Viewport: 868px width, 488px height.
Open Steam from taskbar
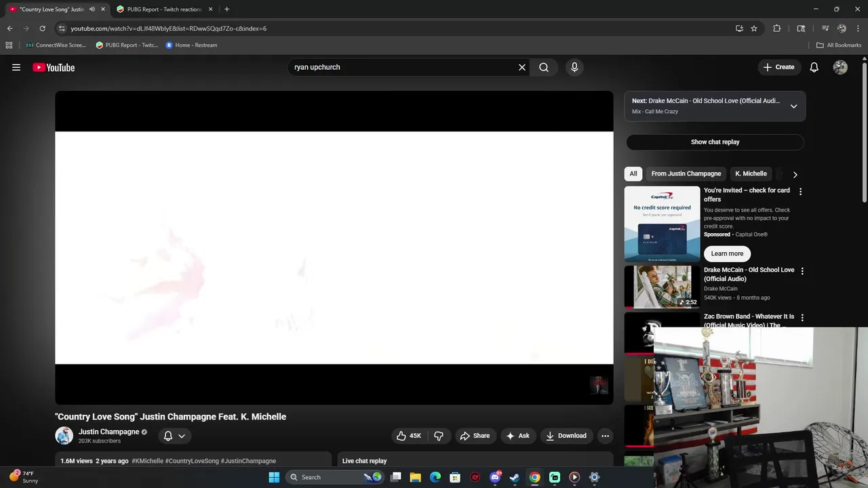click(515, 477)
